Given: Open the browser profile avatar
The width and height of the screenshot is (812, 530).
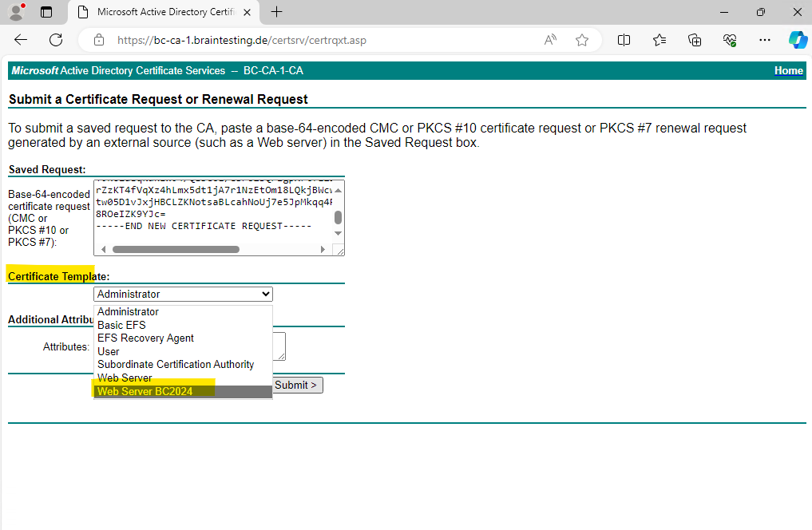Looking at the screenshot, I should [x=17, y=11].
